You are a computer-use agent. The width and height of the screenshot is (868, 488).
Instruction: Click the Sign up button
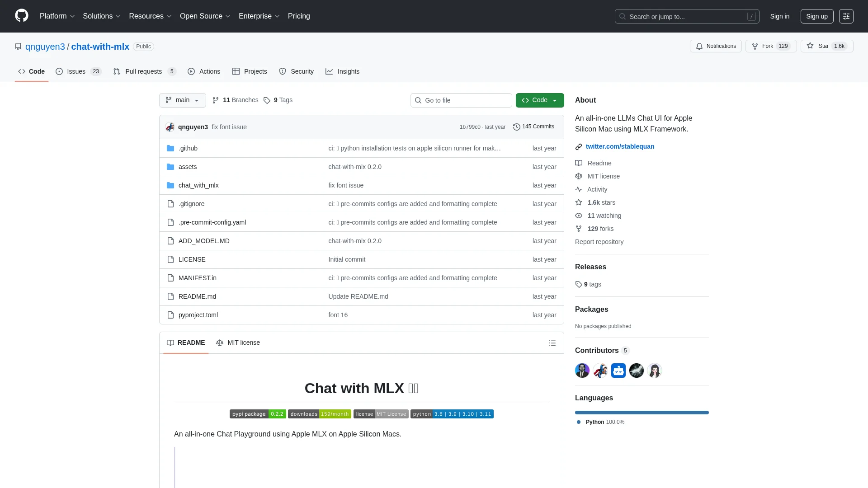click(816, 16)
